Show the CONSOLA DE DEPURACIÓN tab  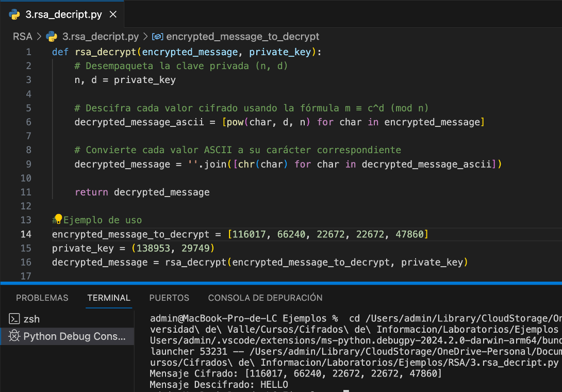(x=265, y=298)
